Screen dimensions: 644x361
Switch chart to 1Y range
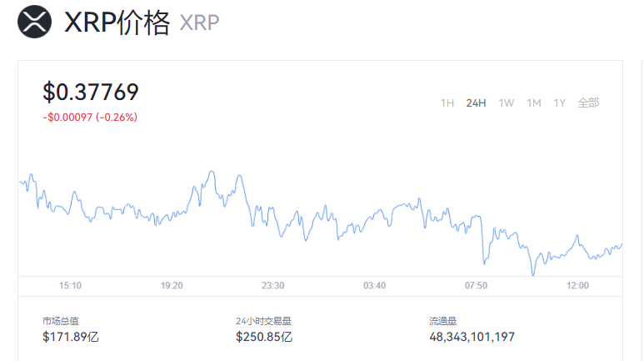tap(559, 103)
